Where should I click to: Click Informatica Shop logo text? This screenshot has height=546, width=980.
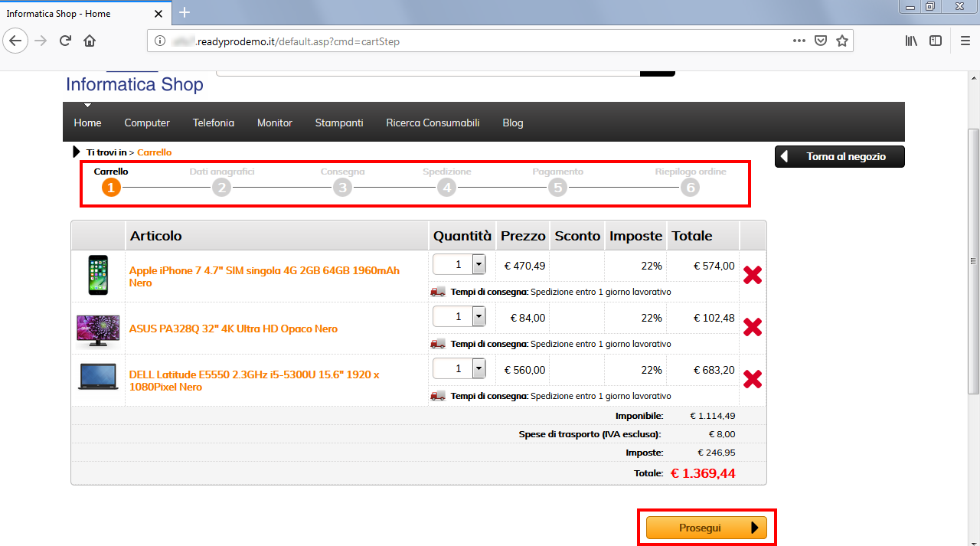pyautogui.click(x=135, y=84)
